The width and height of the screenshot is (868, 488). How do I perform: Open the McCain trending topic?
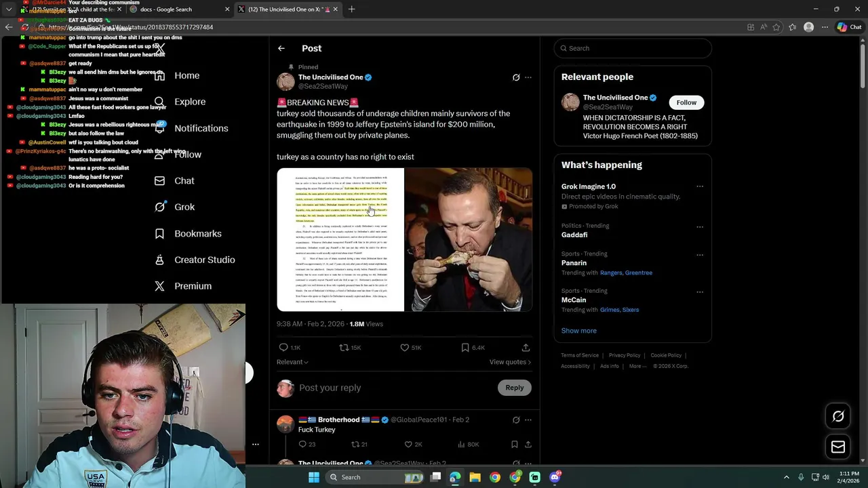(574, 300)
